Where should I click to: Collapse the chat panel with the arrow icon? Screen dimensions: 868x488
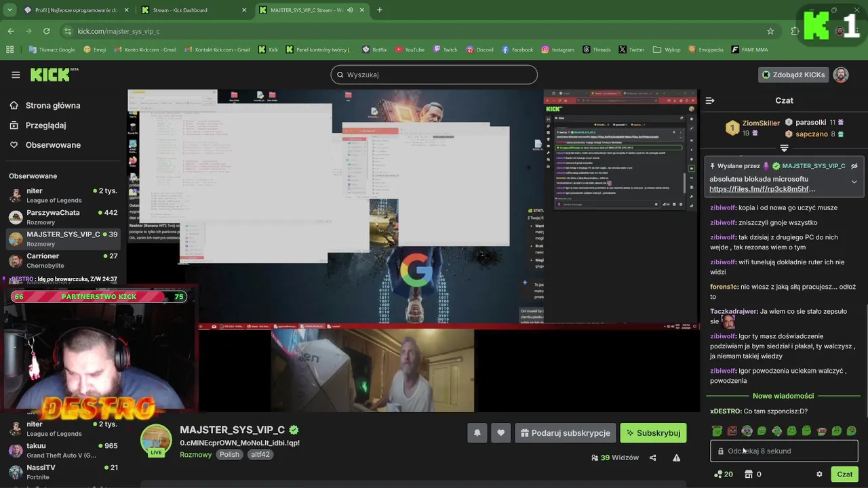tap(710, 100)
